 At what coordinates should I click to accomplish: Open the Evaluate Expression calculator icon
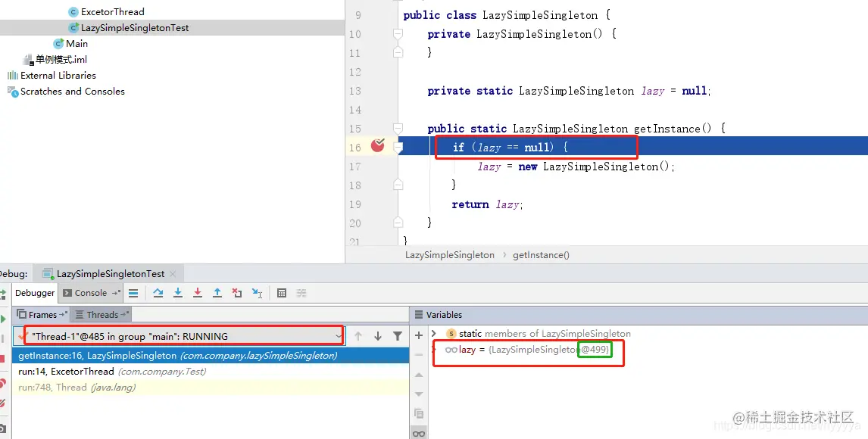[282, 293]
